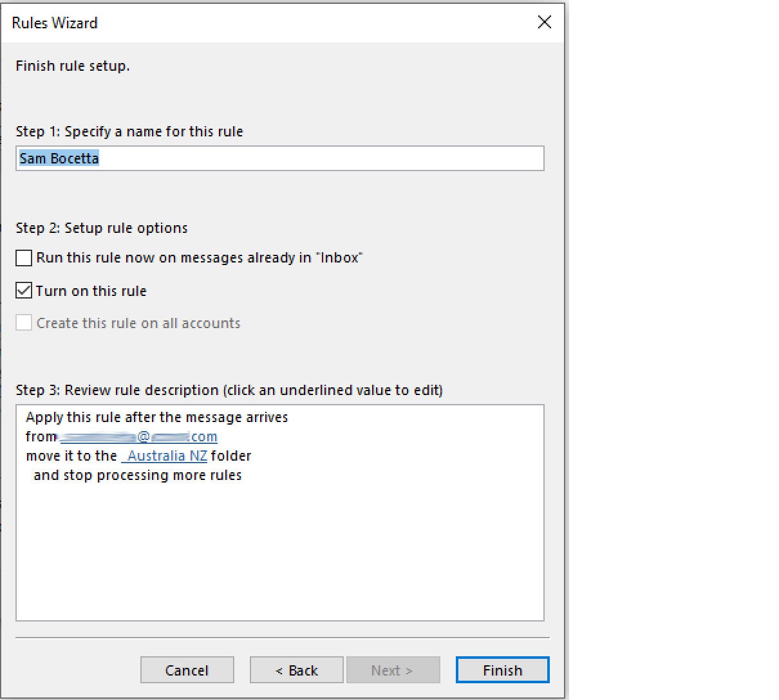Tick Create this rule on all accounts
The width and height of the screenshot is (779, 700).
24,323
